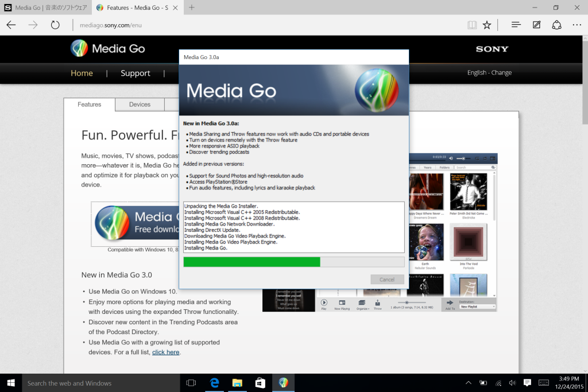Open Task View from the taskbar

(x=191, y=383)
